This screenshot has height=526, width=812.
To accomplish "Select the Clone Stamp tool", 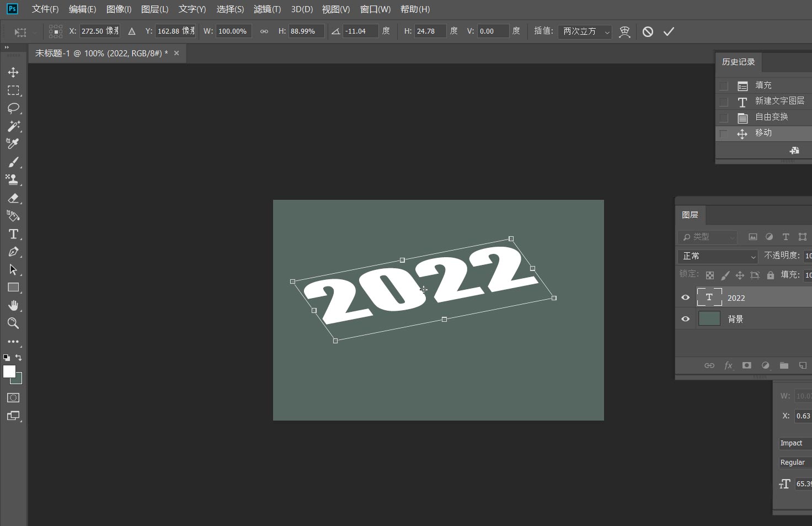I will (13, 179).
